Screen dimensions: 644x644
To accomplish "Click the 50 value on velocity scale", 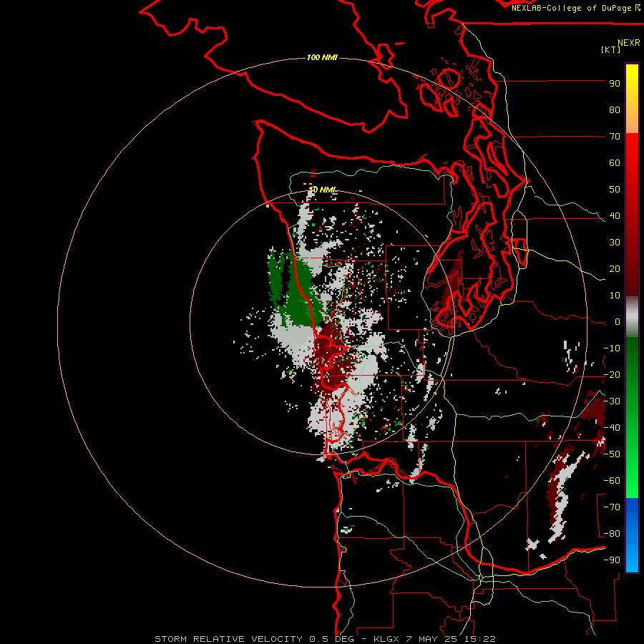I will [x=615, y=190].
